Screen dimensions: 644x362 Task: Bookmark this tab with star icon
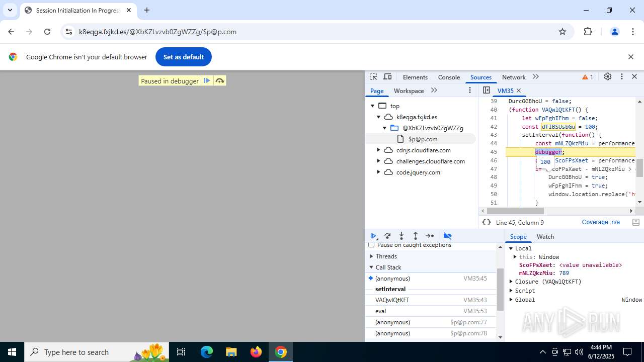[562, 32]
